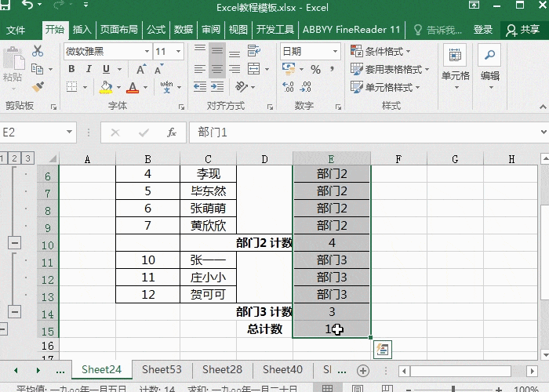549x392 pixels.
Task: Click the Merge and Center icon
Action: click(x=254, y=69)
